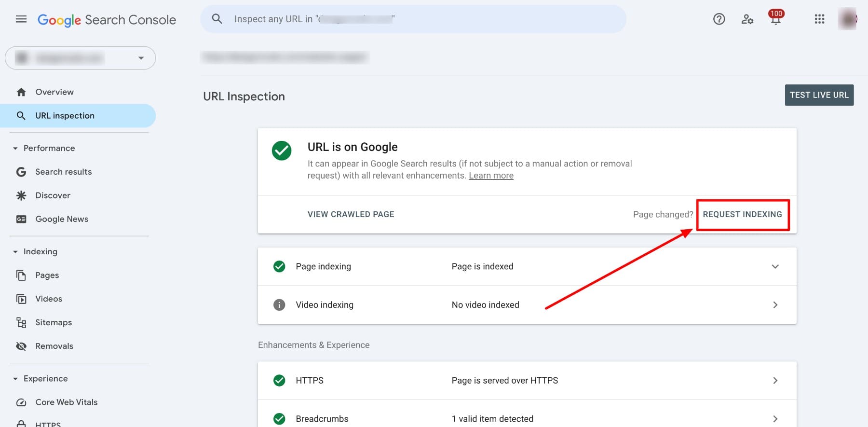Click the Videos icon in sidebar
Screen dimensions: 868x427
pos(21,299)
